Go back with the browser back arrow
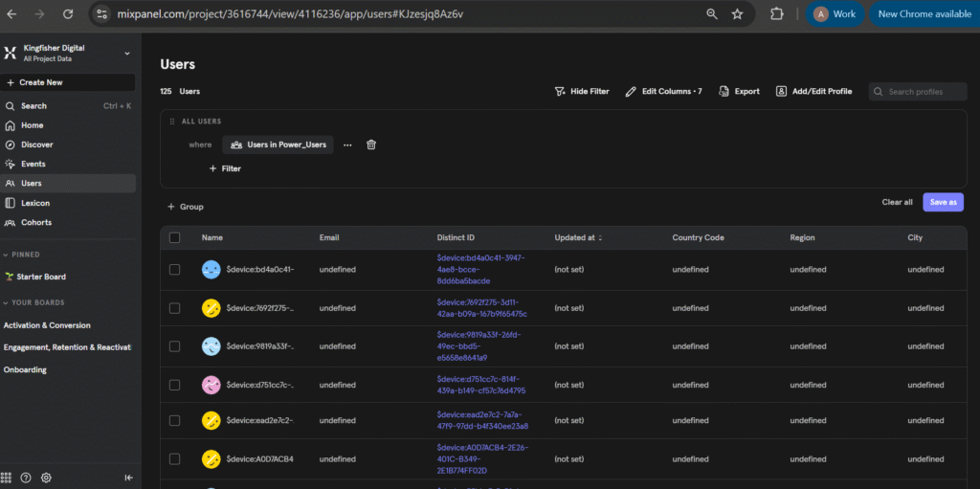Image resolution: width=980 pixels, height=489 pixels. pos(11,13)
